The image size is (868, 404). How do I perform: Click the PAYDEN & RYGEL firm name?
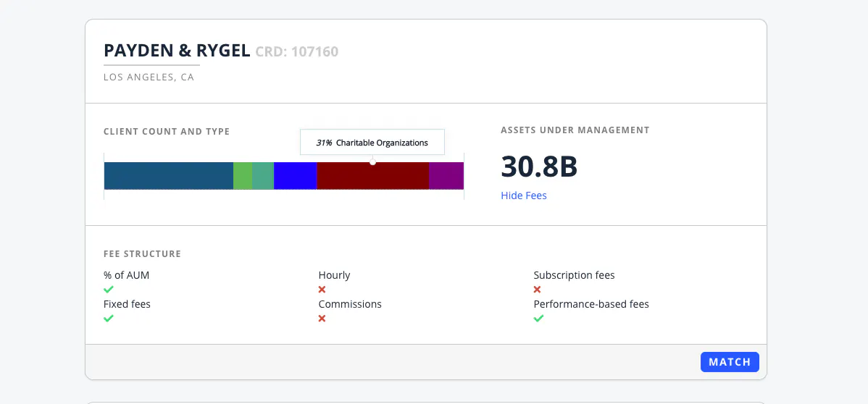tap(177, 51)
